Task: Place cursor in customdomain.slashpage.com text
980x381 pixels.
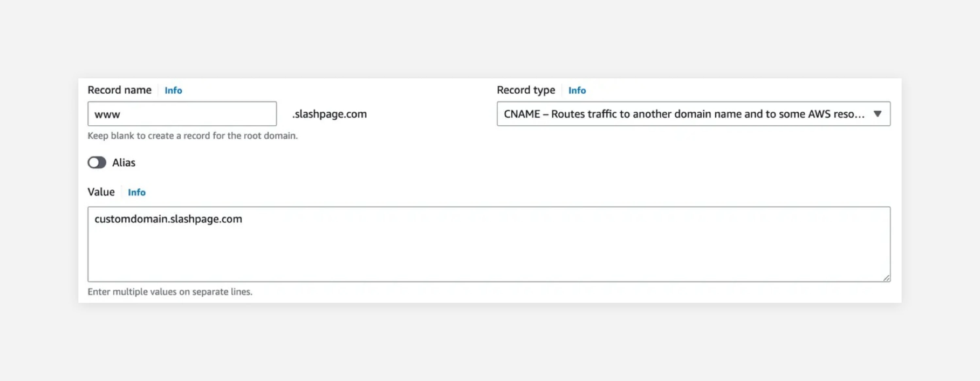Action: coord(168,219)
